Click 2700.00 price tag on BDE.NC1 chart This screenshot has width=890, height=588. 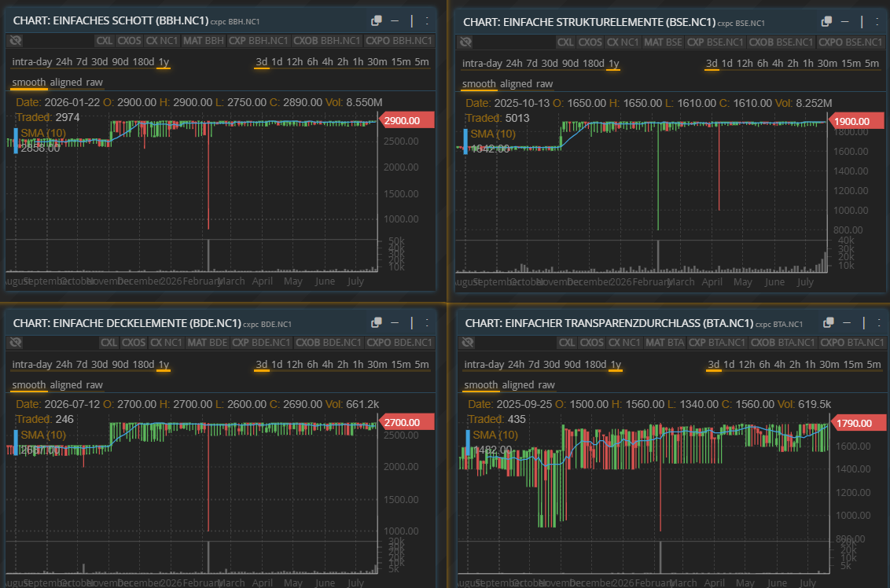click(x=405, y=422)
